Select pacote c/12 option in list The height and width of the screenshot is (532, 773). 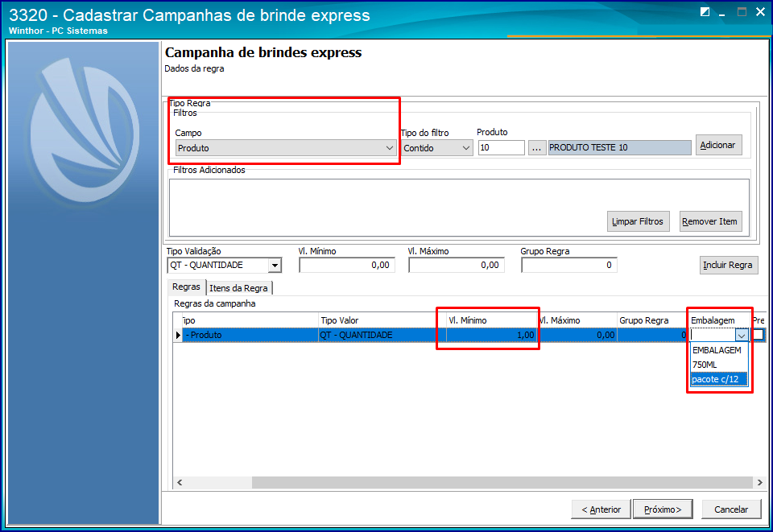click(719, 379)
